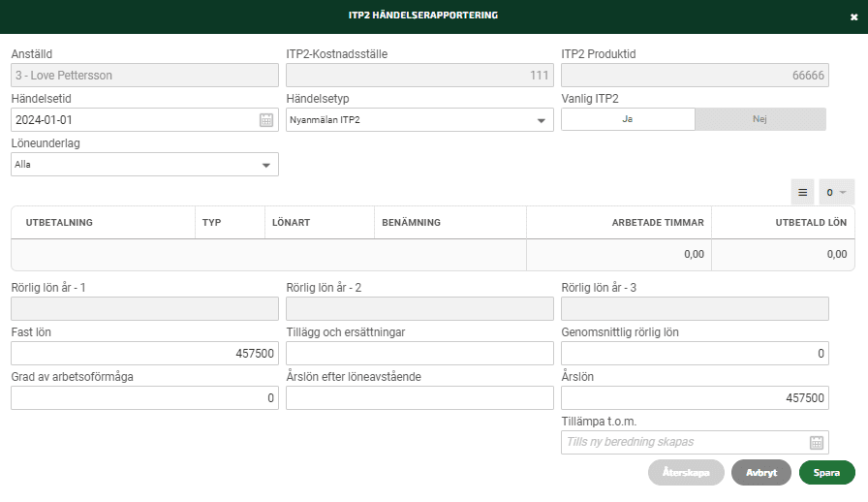Close the ITP2 Händelserapportering dialog
The image size is (868, 502).
coord(853,17)
